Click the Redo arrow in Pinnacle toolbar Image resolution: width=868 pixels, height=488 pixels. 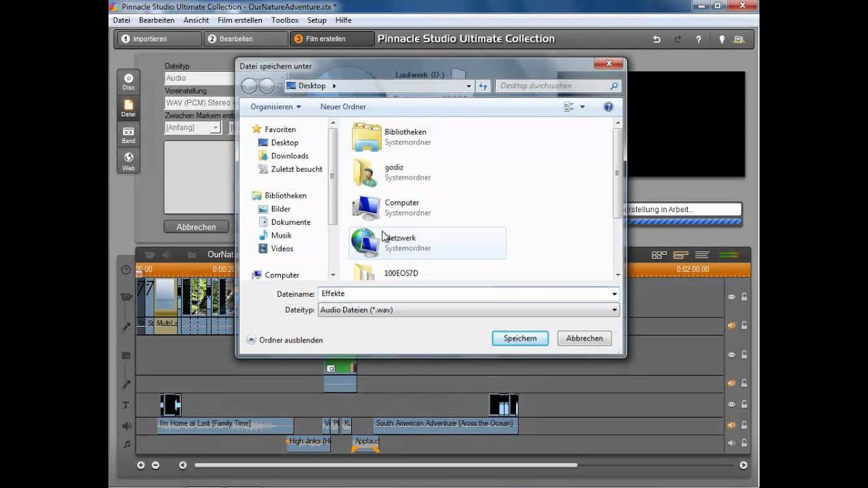(x=677, y=39)
